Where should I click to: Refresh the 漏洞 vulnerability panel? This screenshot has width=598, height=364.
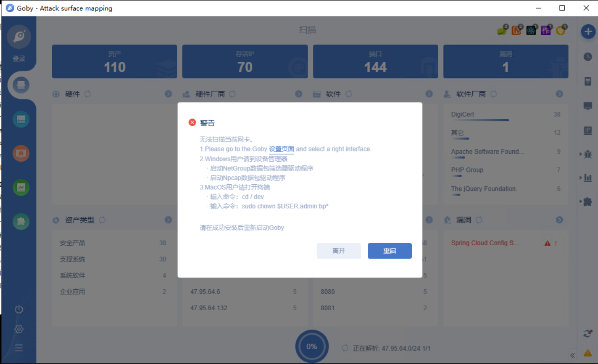[x=479, y=220]
